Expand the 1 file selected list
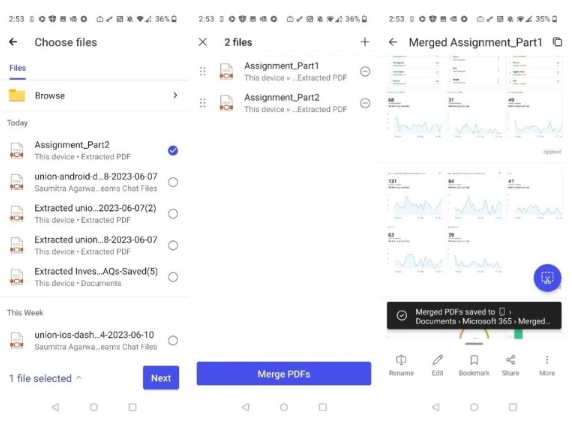Image resolution: width=572 pixels, height=421 pixels. pyautogui.click(x=45, y=378)
